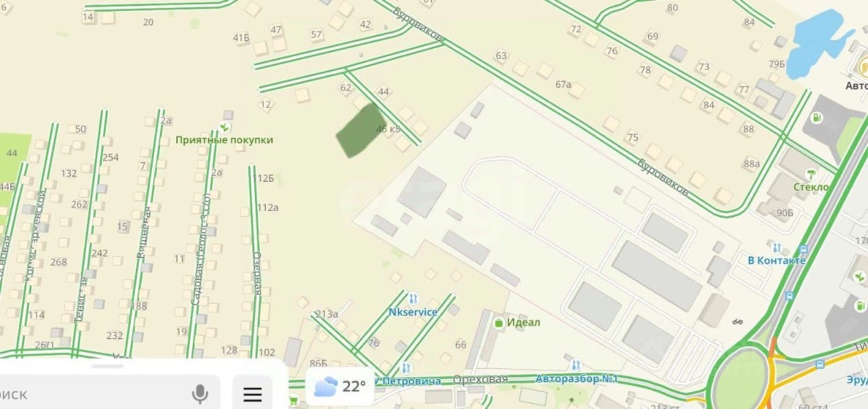The width and height of the screenshot is (868, 409).
Task: Select building 46 к5 label
Action: click(389, 129)
